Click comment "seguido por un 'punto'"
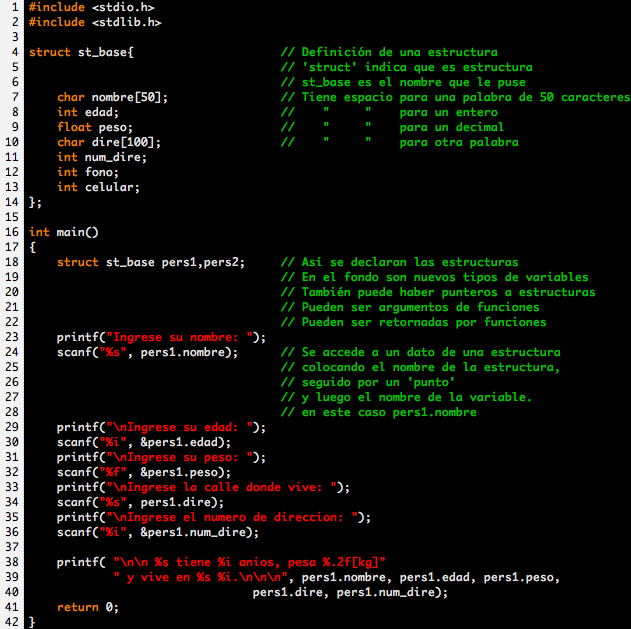 tap(378, 382)
